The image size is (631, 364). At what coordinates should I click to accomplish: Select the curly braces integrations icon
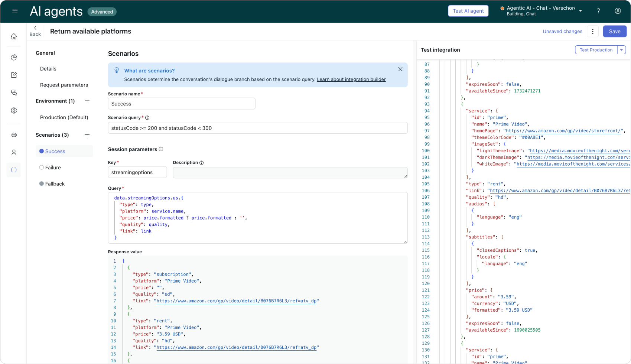coord(14,170)
